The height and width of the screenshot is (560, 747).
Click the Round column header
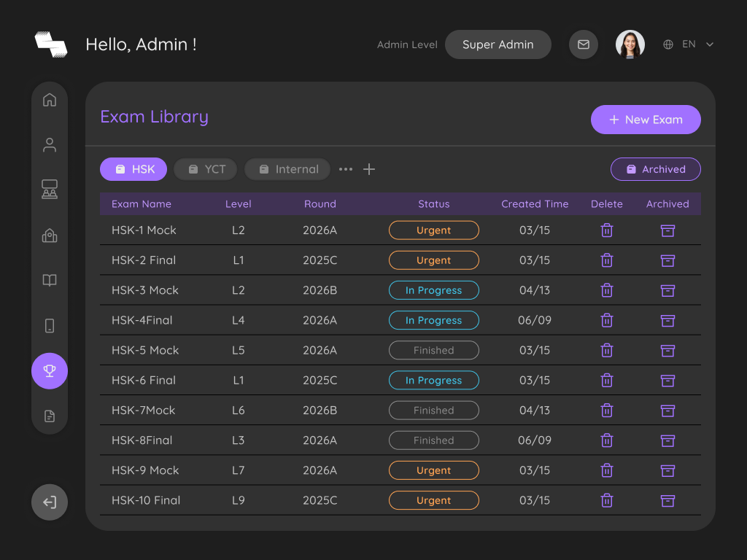[x=320, y=204]
